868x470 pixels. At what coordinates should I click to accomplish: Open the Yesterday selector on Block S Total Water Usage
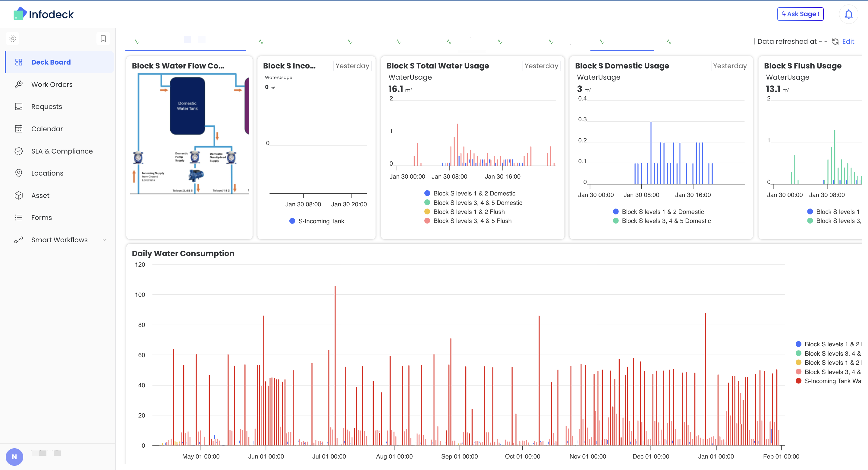pyautogui.click(x=541, y=66)
